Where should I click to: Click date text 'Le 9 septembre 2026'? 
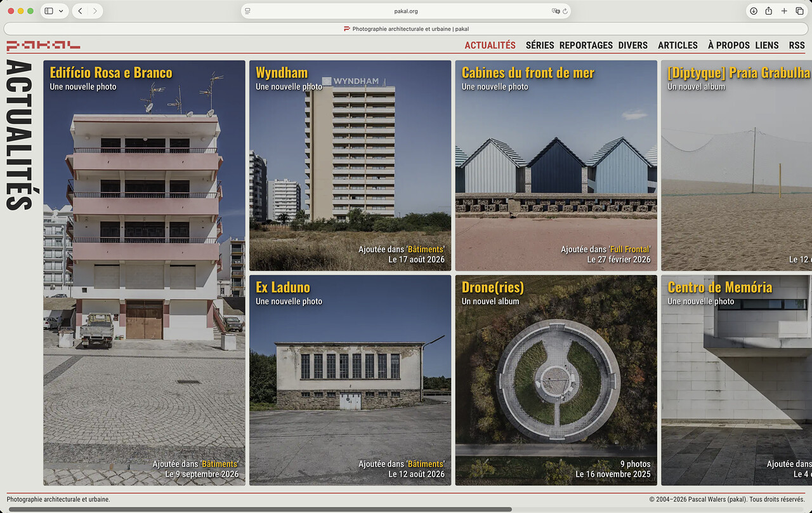202,474
